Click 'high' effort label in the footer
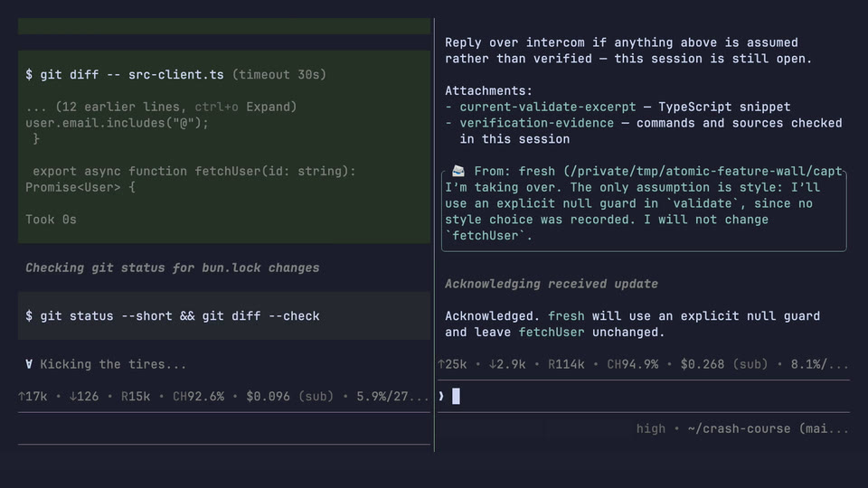 (x=650, y=428)
